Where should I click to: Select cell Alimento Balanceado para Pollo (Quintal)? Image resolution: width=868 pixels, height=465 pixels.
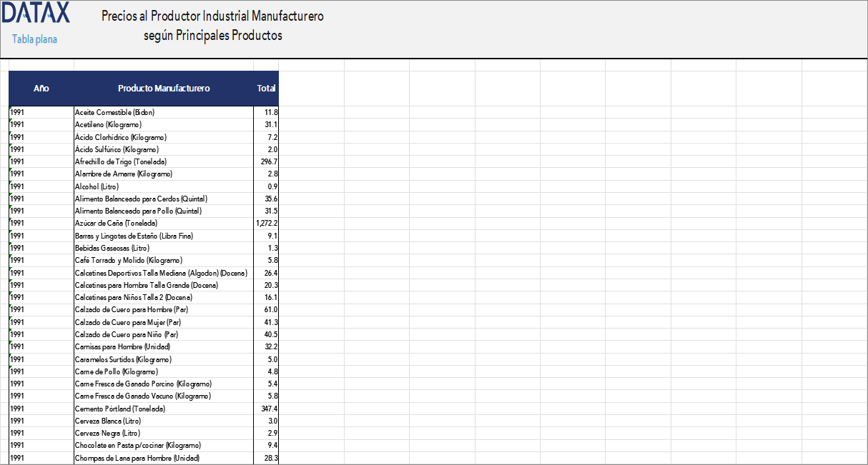click(164, 211)
